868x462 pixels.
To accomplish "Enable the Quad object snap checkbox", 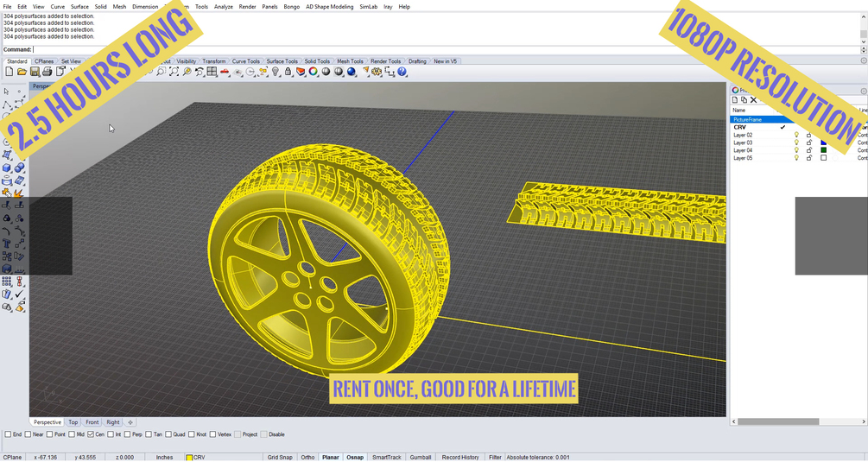I will tap(168, 434).
